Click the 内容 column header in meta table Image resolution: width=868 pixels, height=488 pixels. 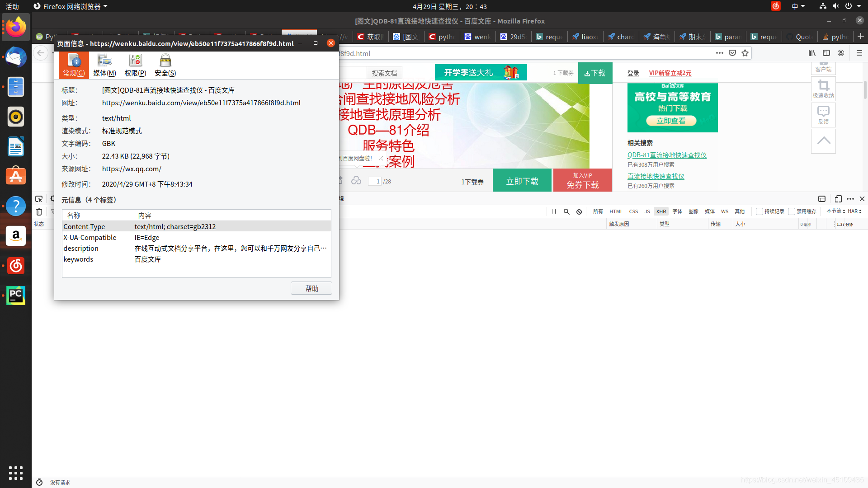pos(233,215)
